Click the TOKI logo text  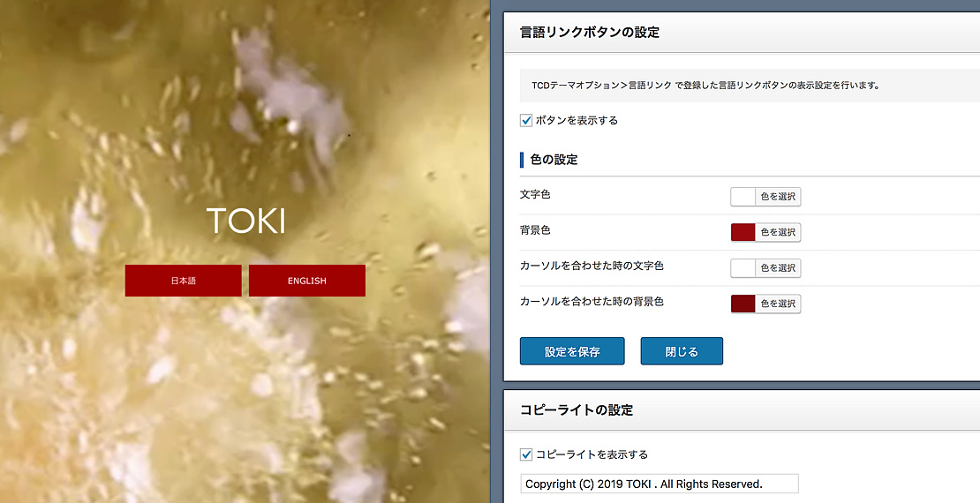[x=245, y=221]
